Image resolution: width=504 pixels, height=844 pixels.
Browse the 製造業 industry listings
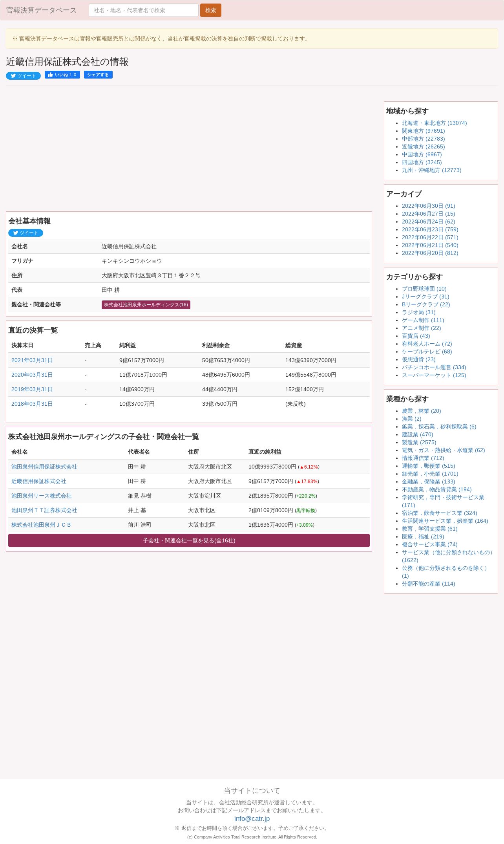click(419, 442)
